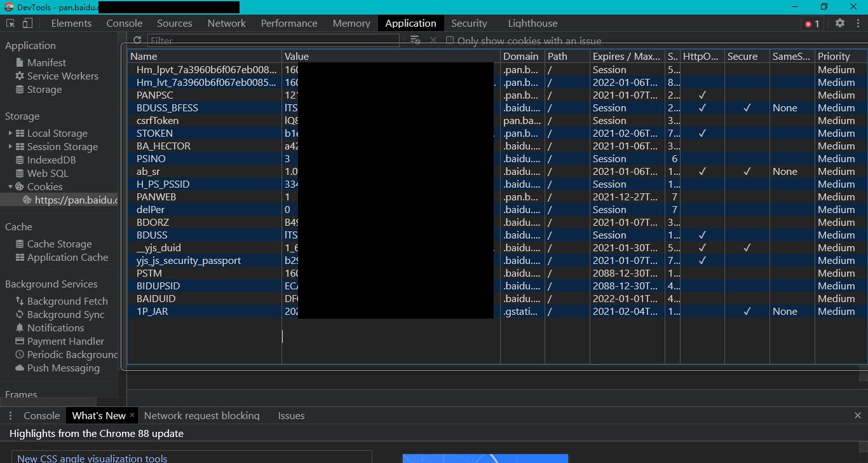Open the Memory tab
This screenshot has height=463, width=868.
pyautogui.click(x=351, y=23)
